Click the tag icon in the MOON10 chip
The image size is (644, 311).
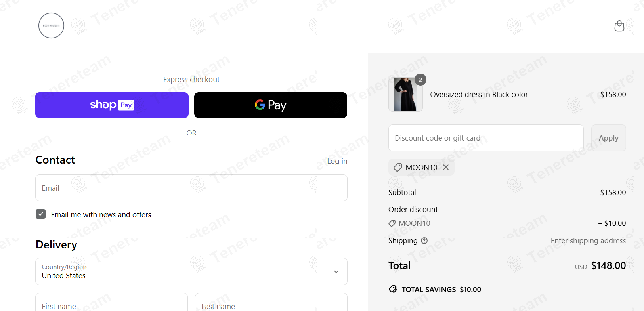tap(397, 167)
